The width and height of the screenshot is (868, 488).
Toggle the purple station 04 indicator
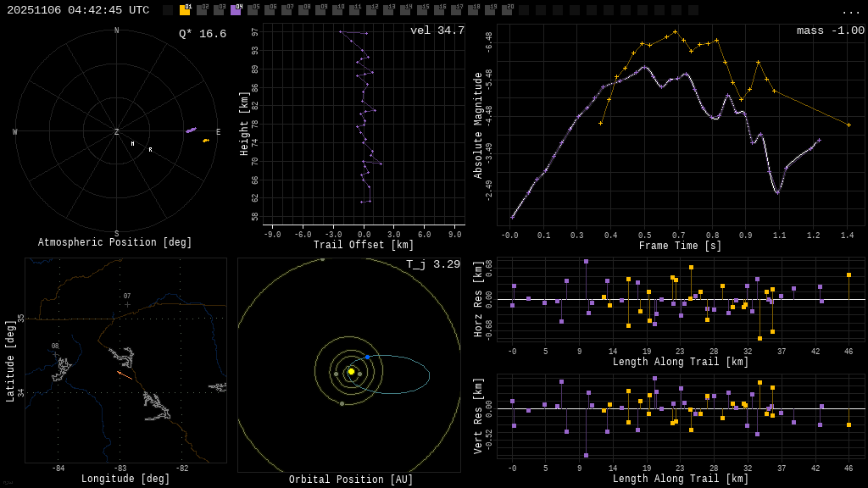236,10
